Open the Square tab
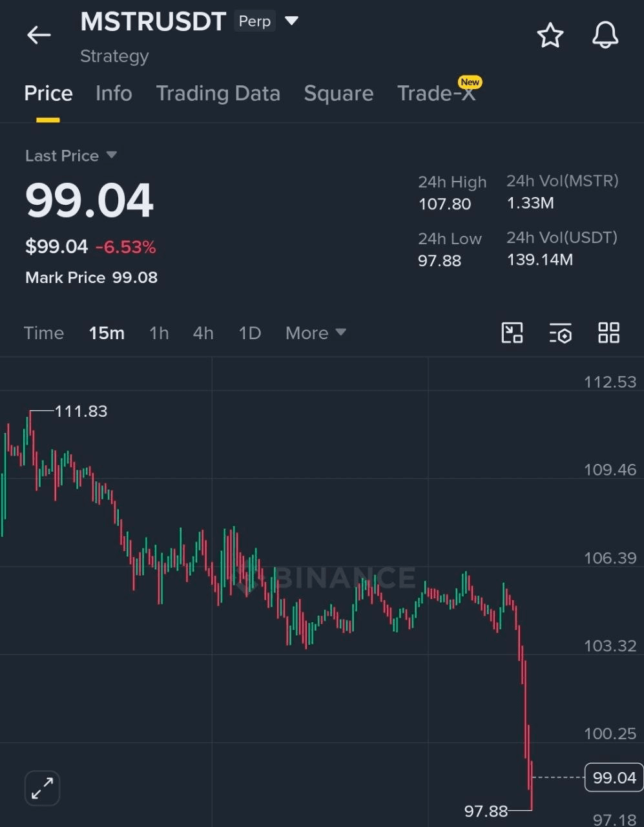The image size is (644, 827). (338, 94)
